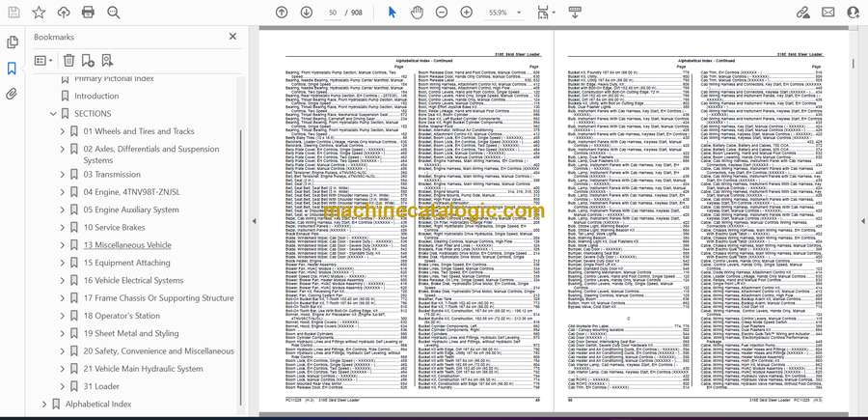Go to previous page with up arrow
This screenshot has height=420, width=868.
(282, 13)
